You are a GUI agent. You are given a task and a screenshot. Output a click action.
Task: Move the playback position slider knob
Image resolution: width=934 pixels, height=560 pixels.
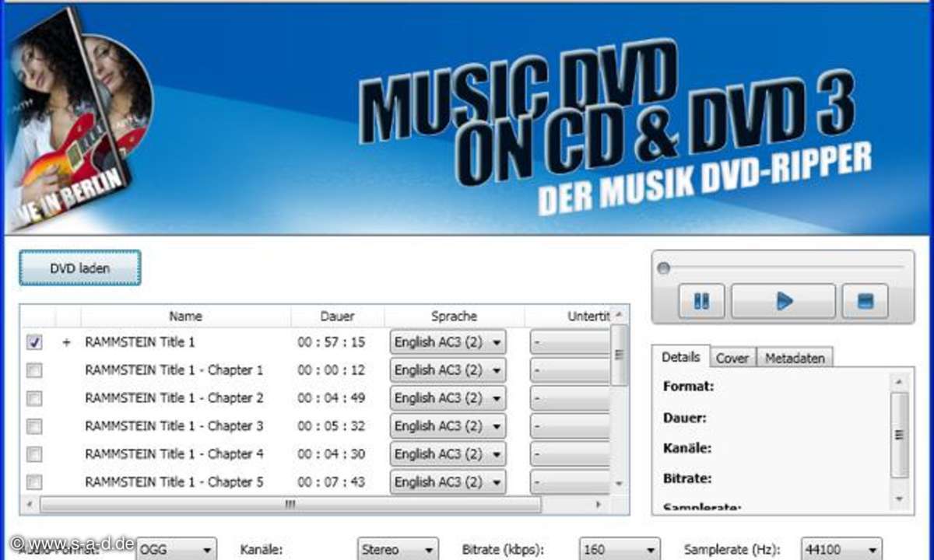click(x=663, y=268)
